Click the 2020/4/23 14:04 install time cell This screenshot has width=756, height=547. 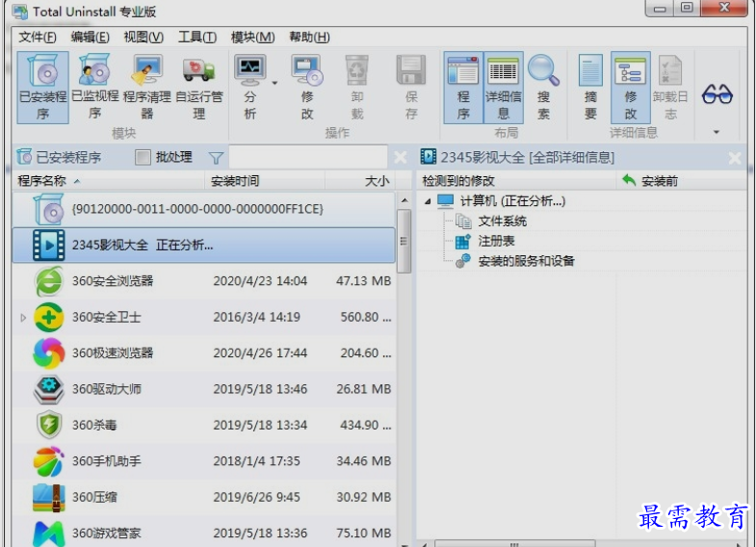(260, 281)
